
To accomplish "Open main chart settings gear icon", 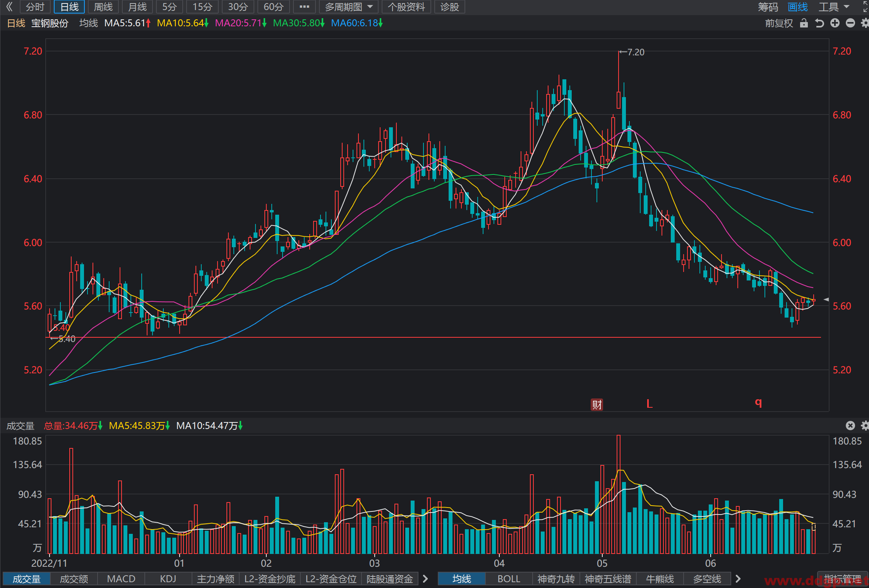I will [x=865, y=23].
